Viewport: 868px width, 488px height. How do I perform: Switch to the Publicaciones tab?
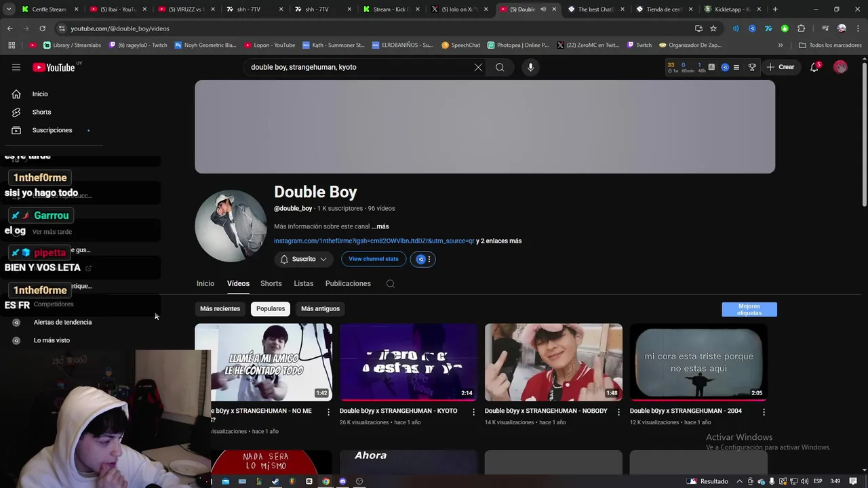coord(348,284)
